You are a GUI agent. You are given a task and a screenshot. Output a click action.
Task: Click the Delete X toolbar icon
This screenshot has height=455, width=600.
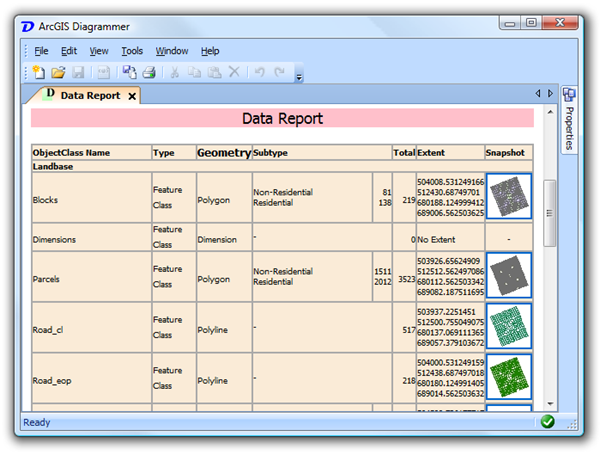point(233,72)
